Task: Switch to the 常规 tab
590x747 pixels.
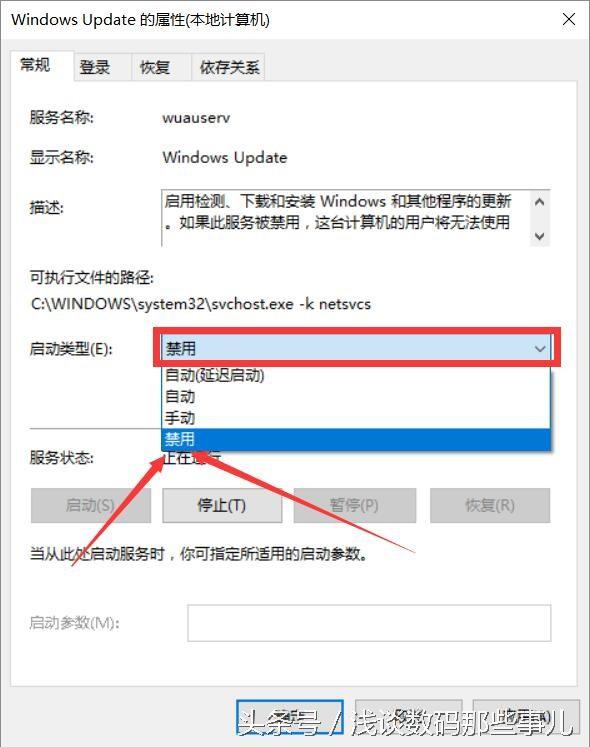Action: (x=36, y=65)
